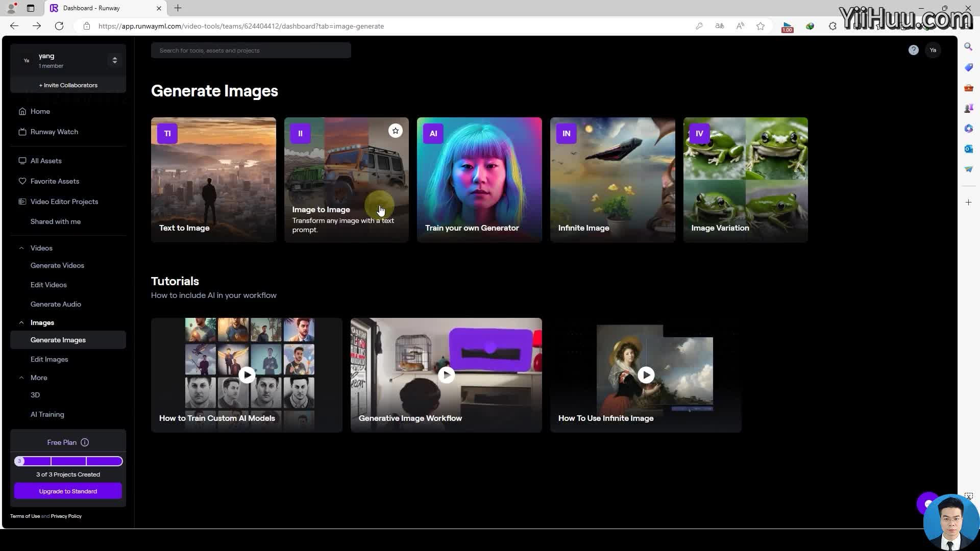This screenshot has height=551, width=980.
Task: Open the yang team switcher dropdown
Action: (x=115, y=60)
